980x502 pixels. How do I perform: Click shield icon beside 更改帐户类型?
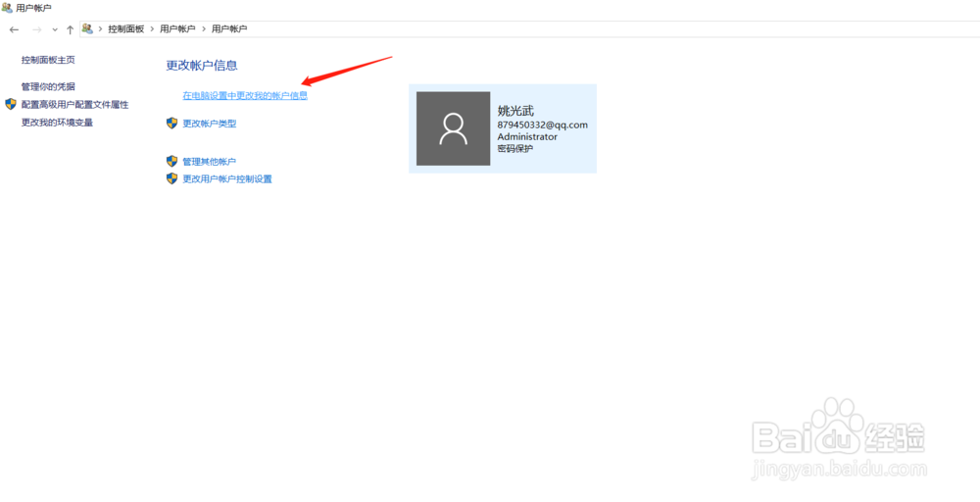click(x=171, y=124)
